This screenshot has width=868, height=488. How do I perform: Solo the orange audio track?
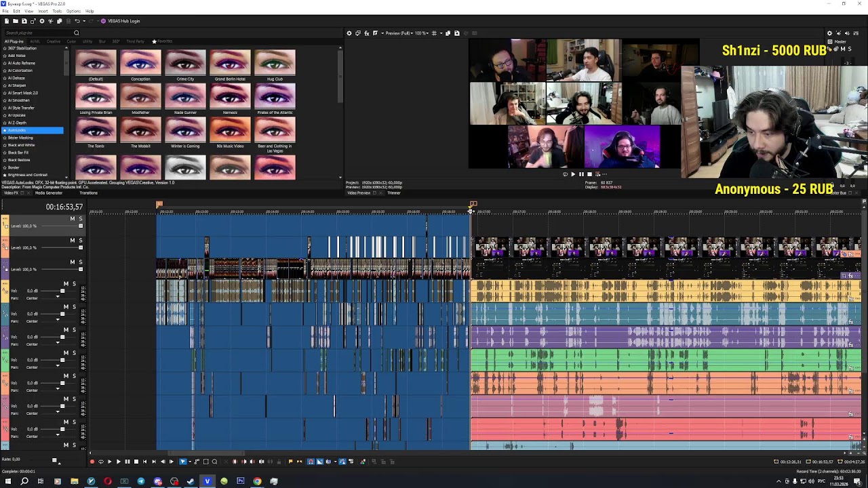(x=74, y=376)
